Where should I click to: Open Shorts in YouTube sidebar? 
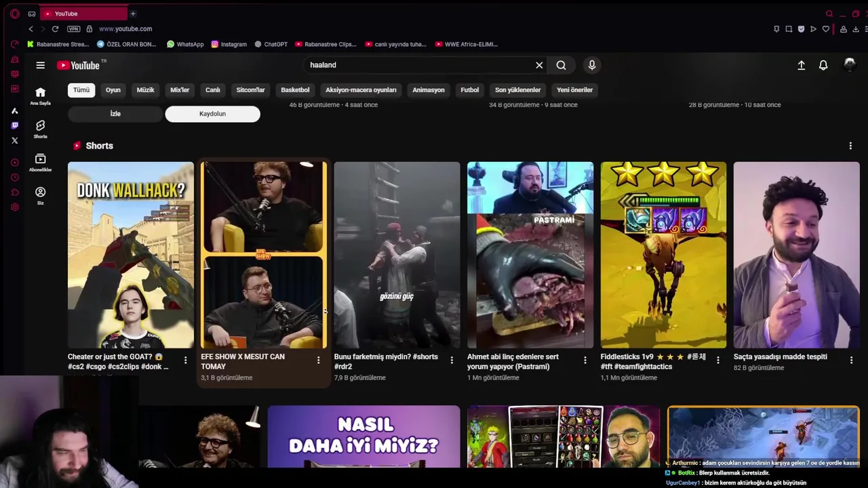click(x=41, y=129)
